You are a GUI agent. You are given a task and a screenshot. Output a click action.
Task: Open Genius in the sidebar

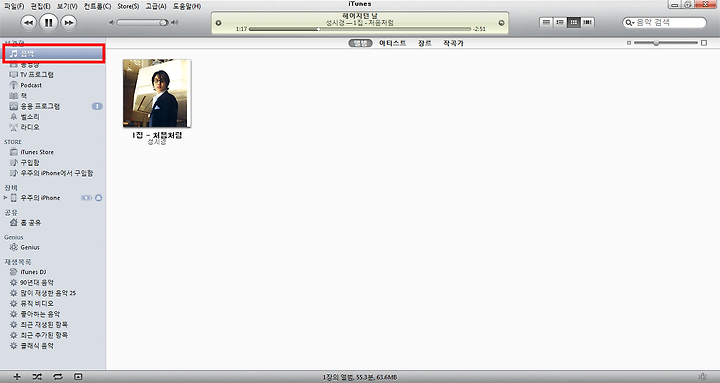54,248
